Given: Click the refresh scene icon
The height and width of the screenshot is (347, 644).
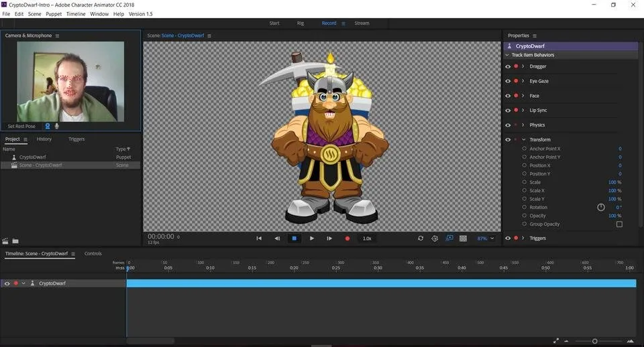Looking at the screenshot, I should [421, 238].
